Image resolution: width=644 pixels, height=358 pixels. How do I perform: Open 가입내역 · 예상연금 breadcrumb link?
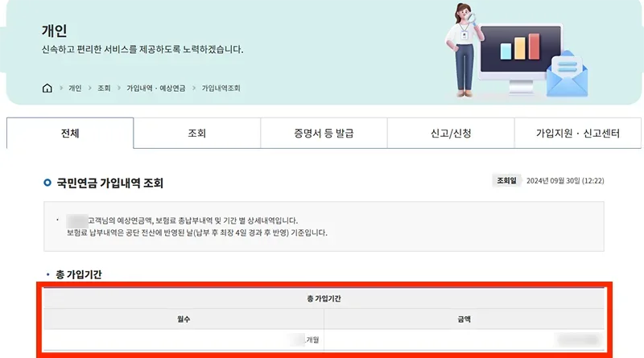155,88
